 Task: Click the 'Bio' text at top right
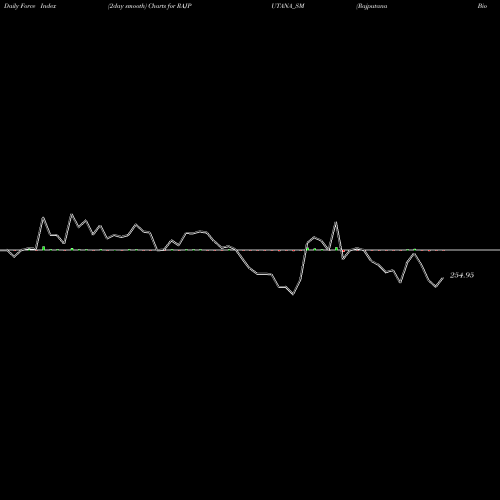point(482,6)
